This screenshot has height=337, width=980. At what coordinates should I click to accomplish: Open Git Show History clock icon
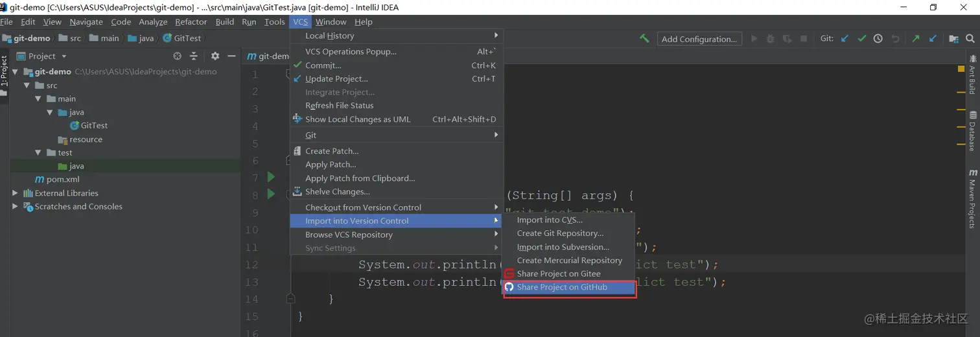[x=878, y=39]
